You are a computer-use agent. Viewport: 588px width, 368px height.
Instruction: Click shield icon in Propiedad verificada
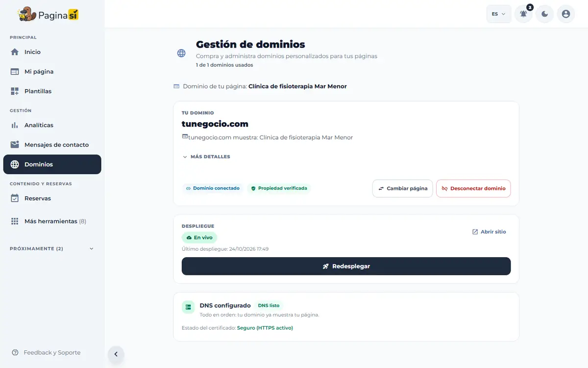[253, 188]
